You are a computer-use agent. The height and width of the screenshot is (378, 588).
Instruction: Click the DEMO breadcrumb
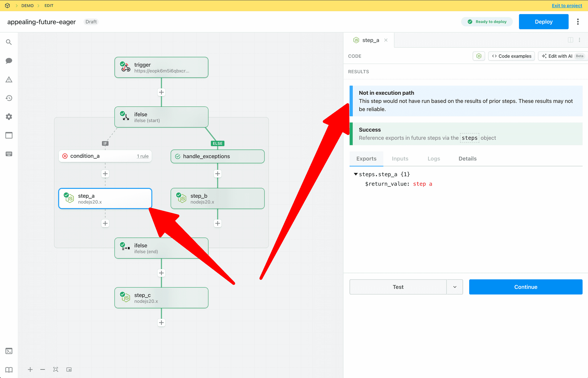27,6
